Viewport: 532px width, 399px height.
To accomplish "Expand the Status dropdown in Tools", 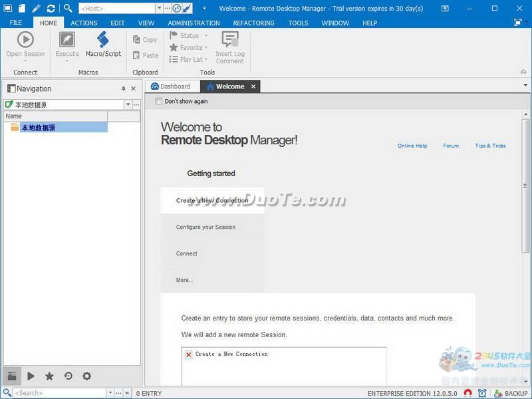I will point(205,35).
